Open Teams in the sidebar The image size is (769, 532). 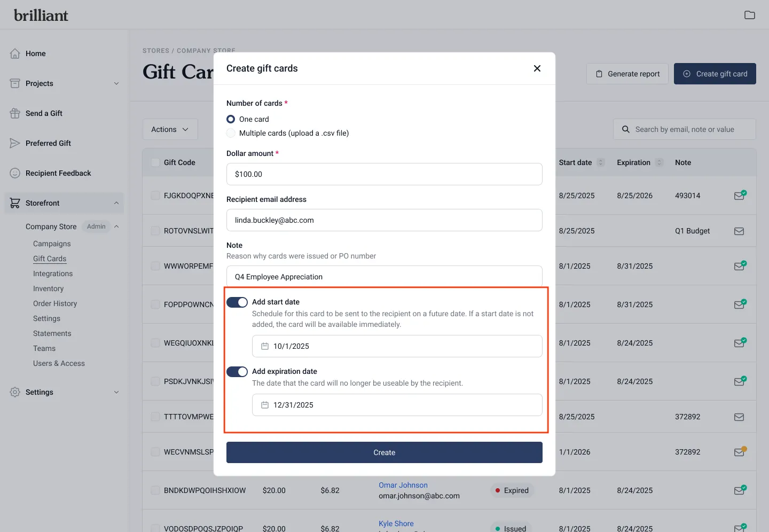[44, 348]
